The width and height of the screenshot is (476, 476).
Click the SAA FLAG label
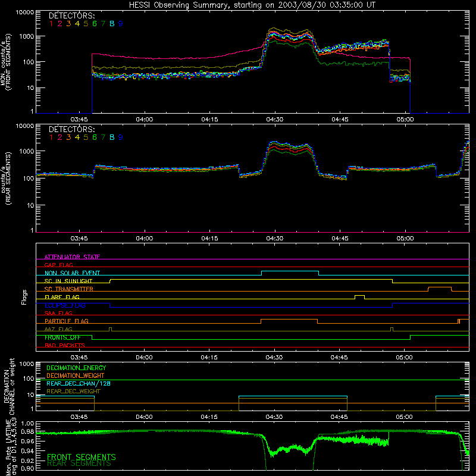click(x=58, y=313)
